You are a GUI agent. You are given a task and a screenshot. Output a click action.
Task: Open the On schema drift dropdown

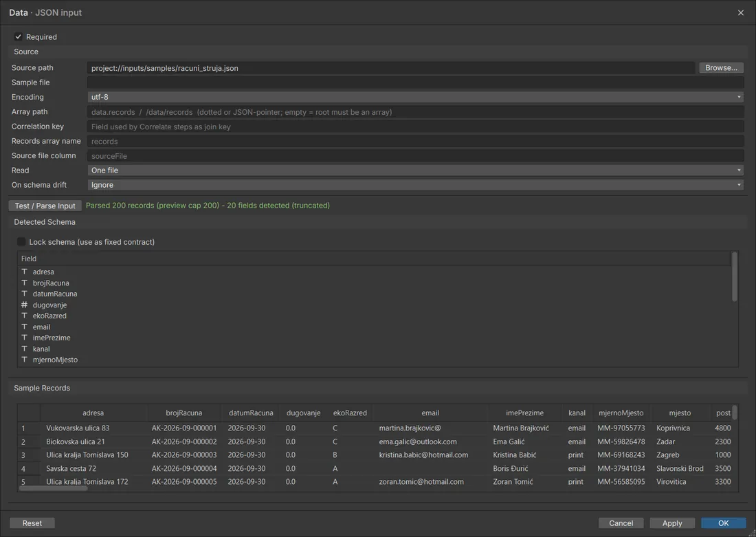click(416, 185)
